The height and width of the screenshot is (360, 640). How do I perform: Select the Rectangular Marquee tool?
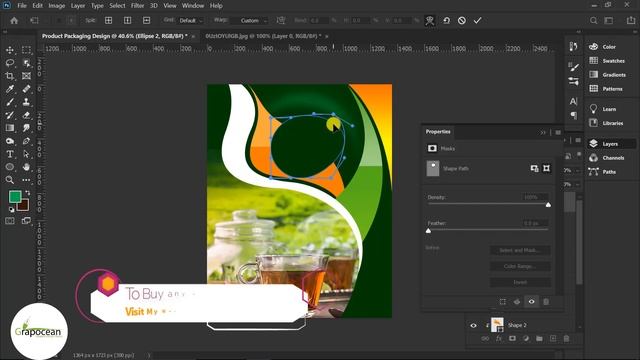coord(27,50)
